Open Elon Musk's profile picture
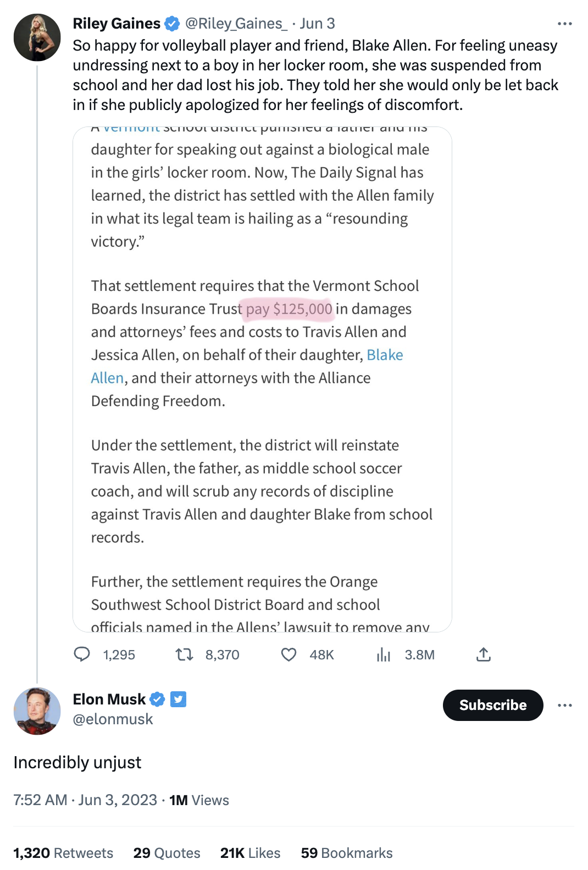The height and width of the screenshot is (870, 588). pyautogui.click(x=37, y=711)
